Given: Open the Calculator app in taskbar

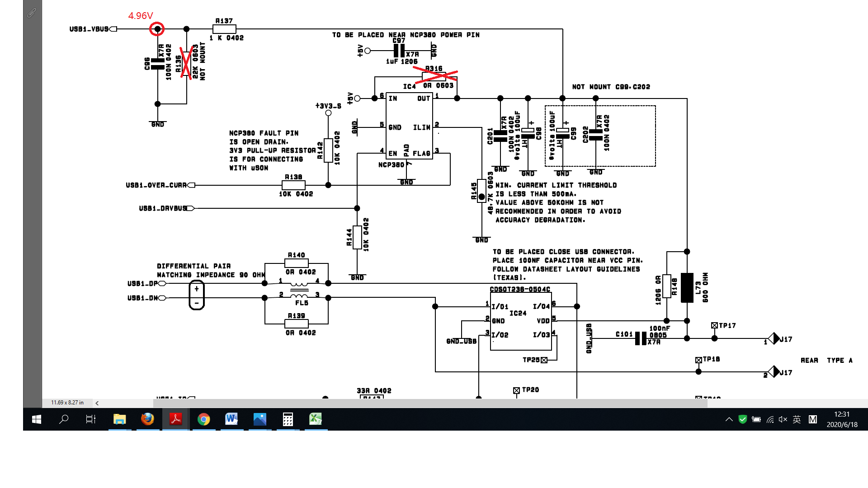Looking at the screenshot, I should (288, 419).
